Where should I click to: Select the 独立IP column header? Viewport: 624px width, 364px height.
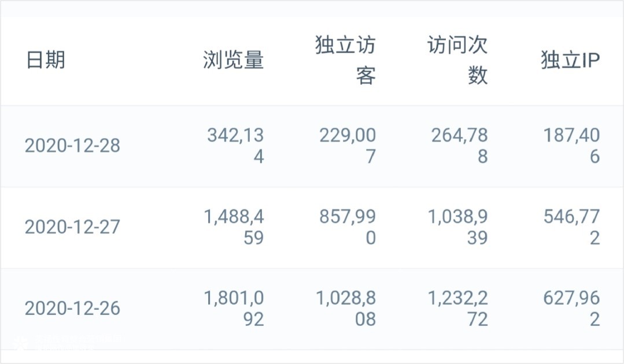(570, 60)
